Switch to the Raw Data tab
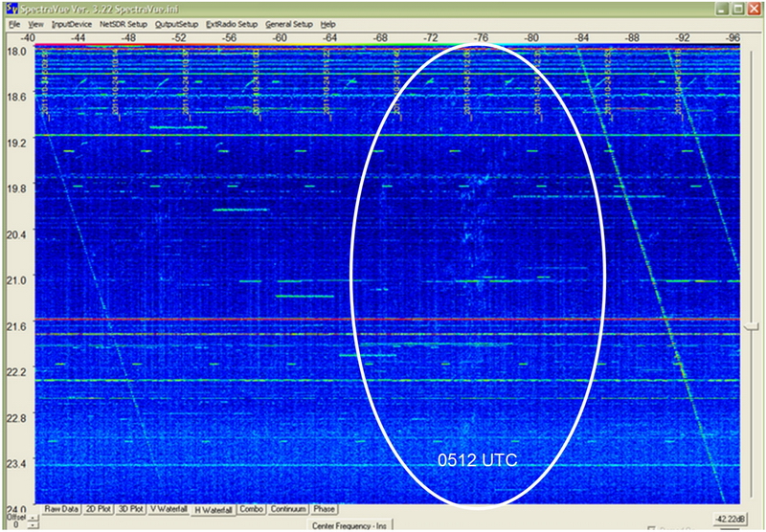 pyautogui.click(x=61, y=509)
